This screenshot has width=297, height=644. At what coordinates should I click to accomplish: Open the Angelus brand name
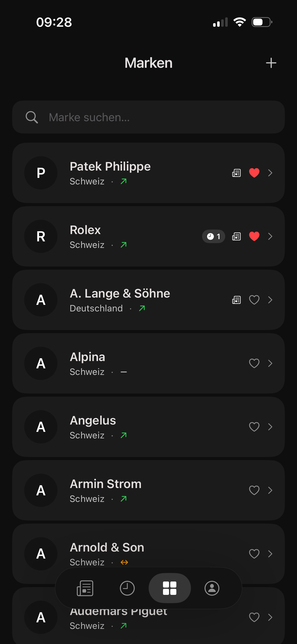(x=93, y=421)
